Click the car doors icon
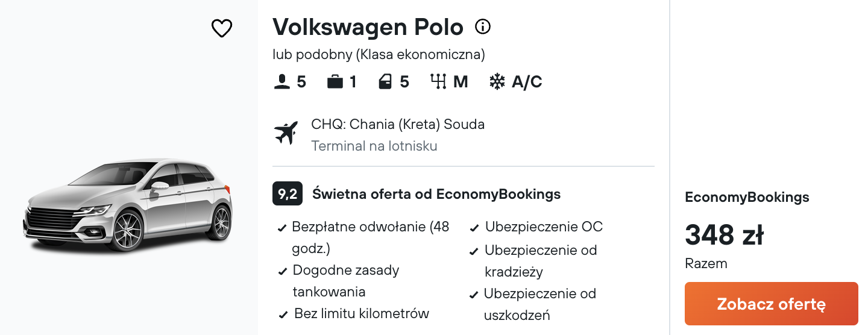 coord(385,82)
